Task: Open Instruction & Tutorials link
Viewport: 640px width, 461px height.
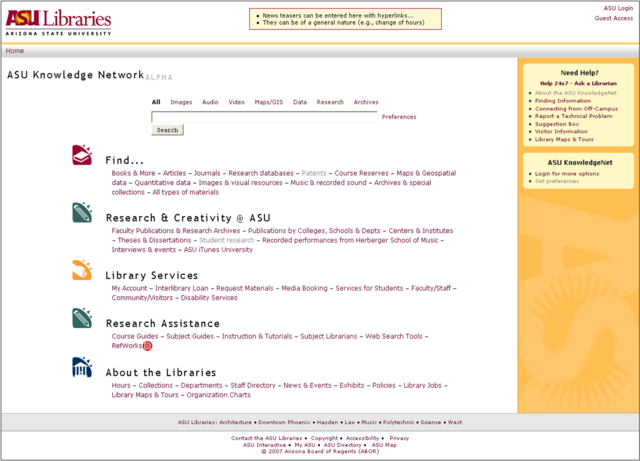Action: tap(257, 336)
